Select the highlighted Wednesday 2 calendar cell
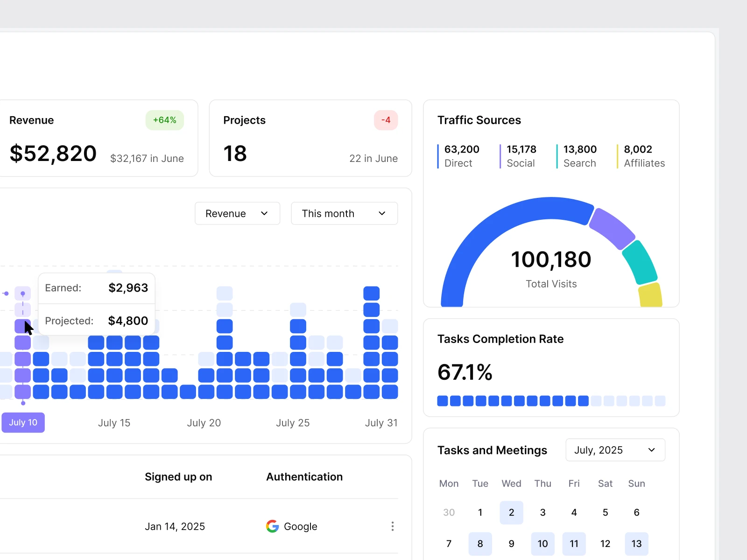Image resolution: width=747 pixels, height=560 pixels. [x=511, y=512]
